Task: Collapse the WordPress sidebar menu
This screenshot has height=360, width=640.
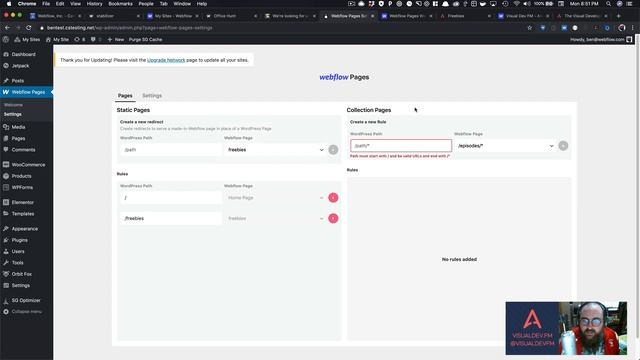Action: click(27, 312)
